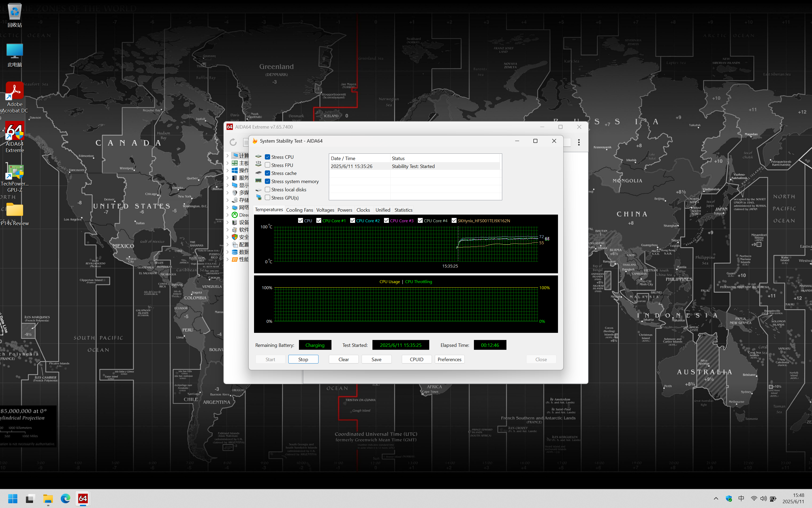Expand the 显示 tree node arrow
Screen dimensions: 812x508
(228, 185)
